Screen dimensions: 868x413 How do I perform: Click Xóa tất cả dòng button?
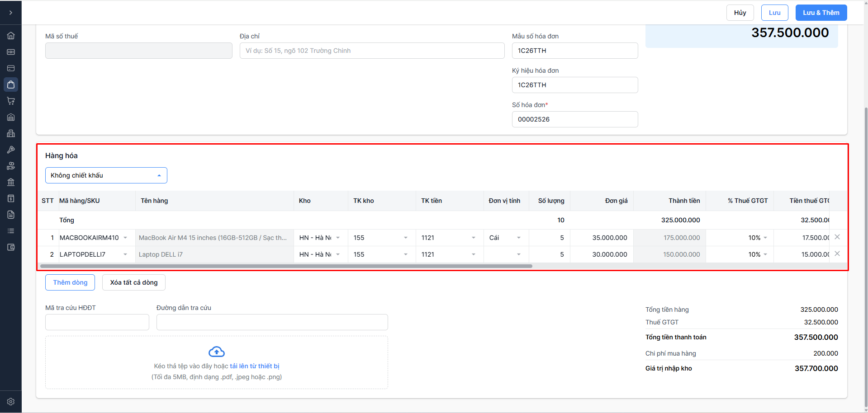click(134, 282)
